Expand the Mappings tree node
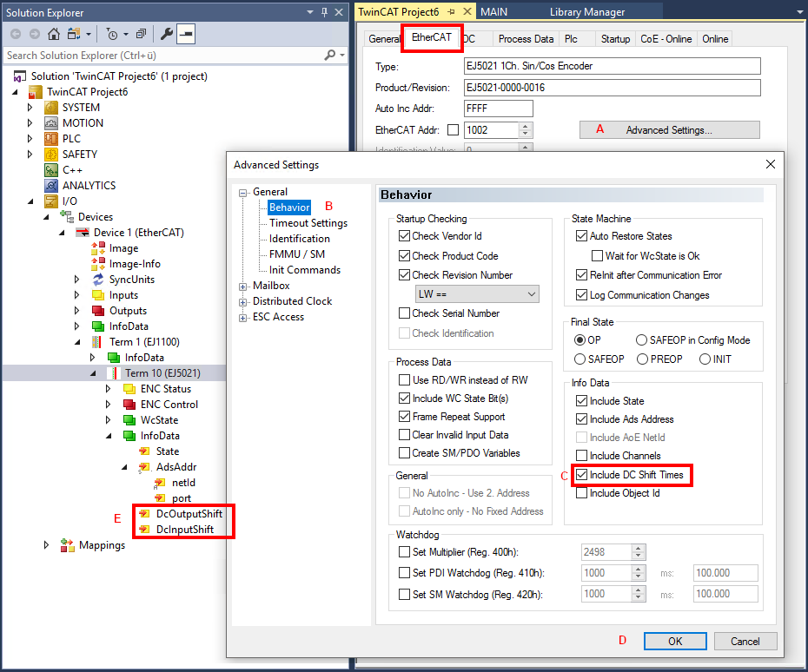This screenshot has width=808, height=672. pyautogui.click(x=46, y=545)
